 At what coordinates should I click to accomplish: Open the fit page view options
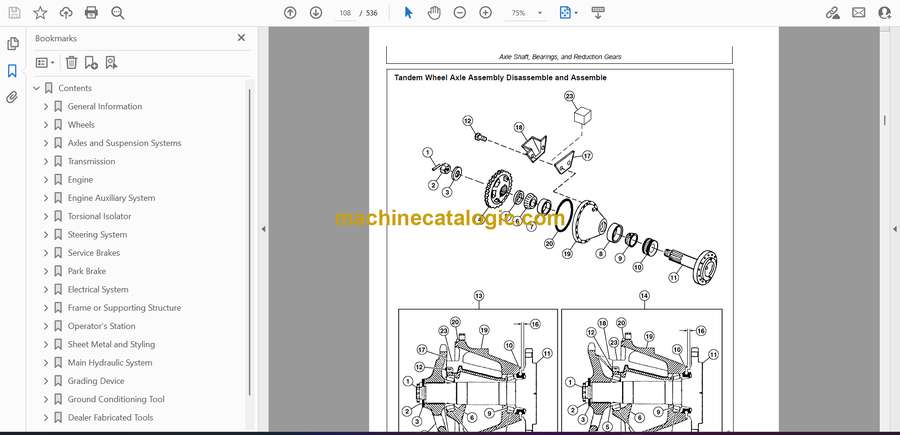pos(568,13)
